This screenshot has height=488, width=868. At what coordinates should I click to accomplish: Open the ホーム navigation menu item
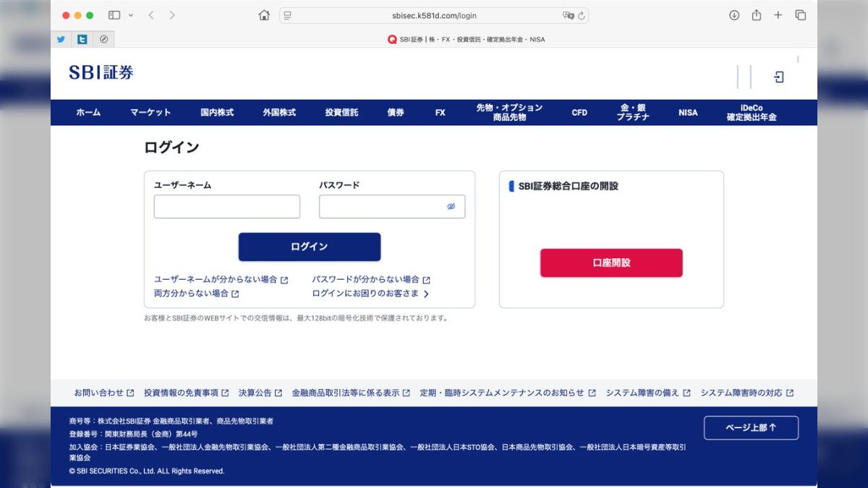coord(88,113)
